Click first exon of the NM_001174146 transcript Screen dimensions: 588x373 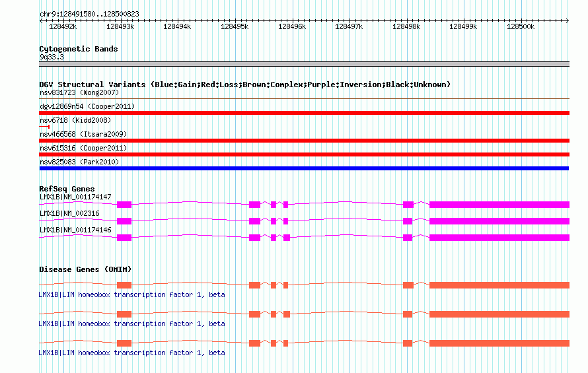click(124, 237)
